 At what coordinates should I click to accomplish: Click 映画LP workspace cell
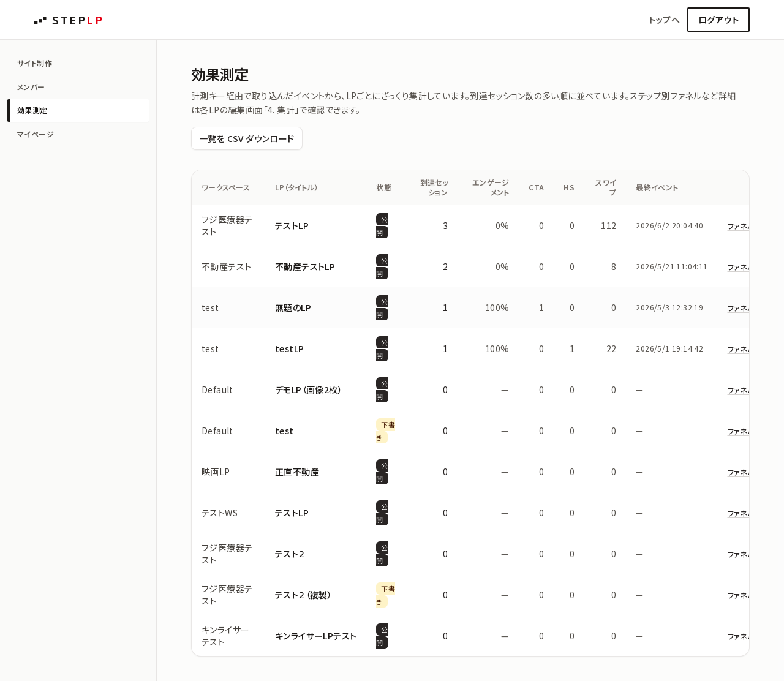tap(216, 472)
